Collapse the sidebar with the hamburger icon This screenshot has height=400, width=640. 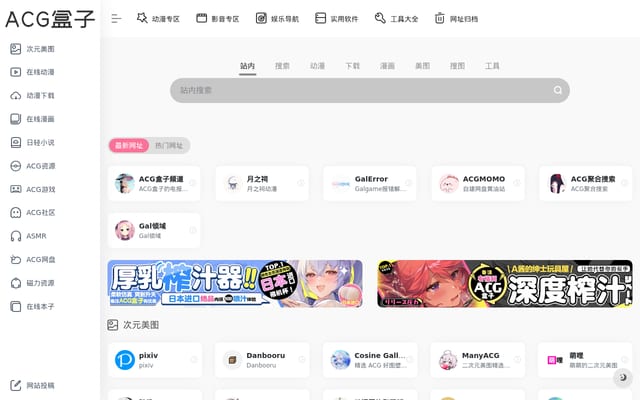[116, 18]
